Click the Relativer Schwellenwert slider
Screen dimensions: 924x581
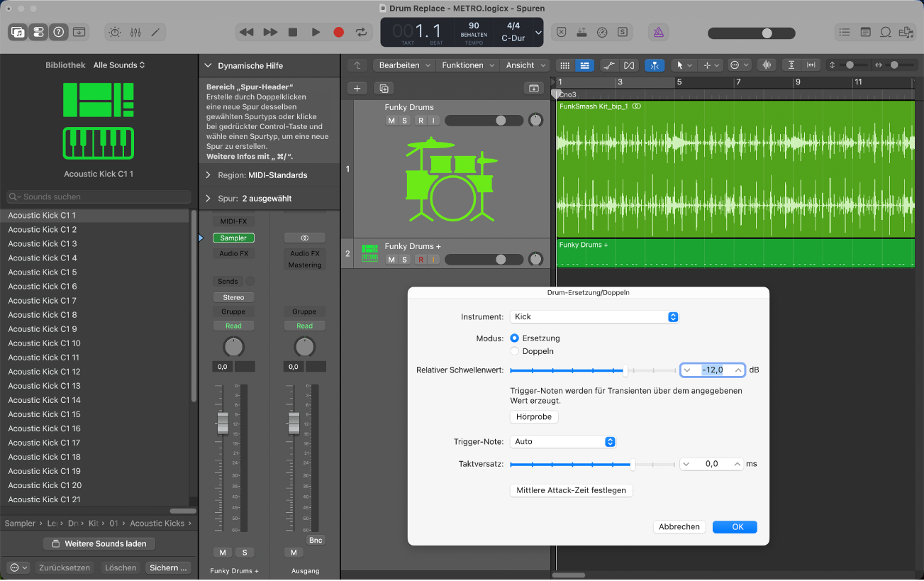click(593, 370)
